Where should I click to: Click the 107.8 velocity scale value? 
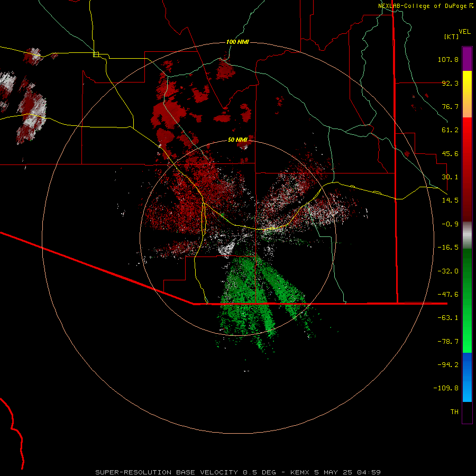click(448, 59)
